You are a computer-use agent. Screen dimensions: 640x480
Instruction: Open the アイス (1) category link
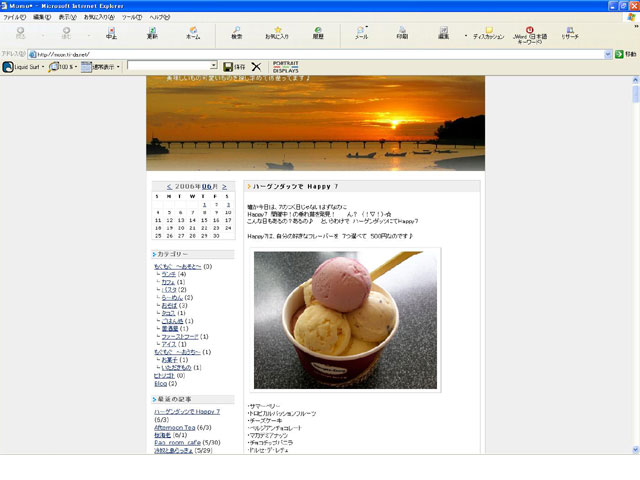tap(169, 344)
